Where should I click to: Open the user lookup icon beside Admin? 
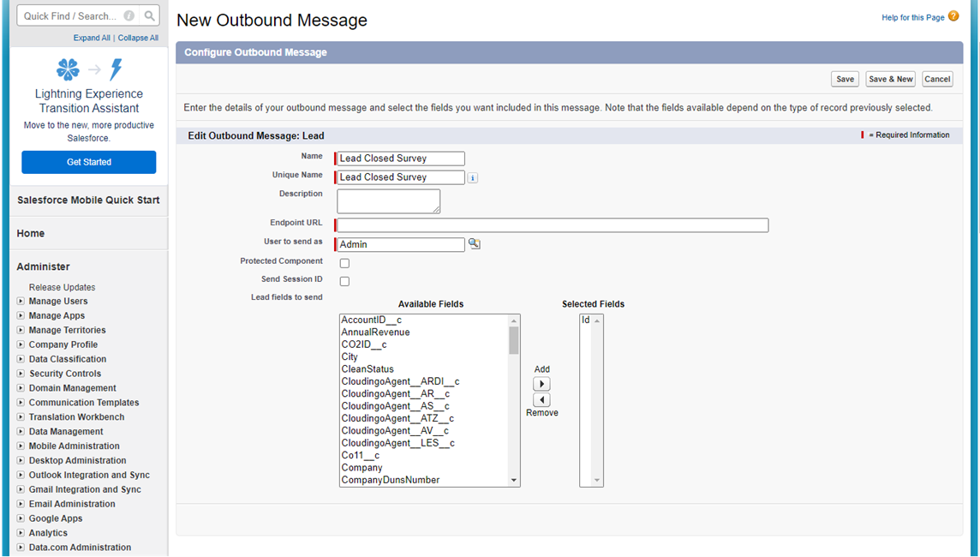(475, 244)
